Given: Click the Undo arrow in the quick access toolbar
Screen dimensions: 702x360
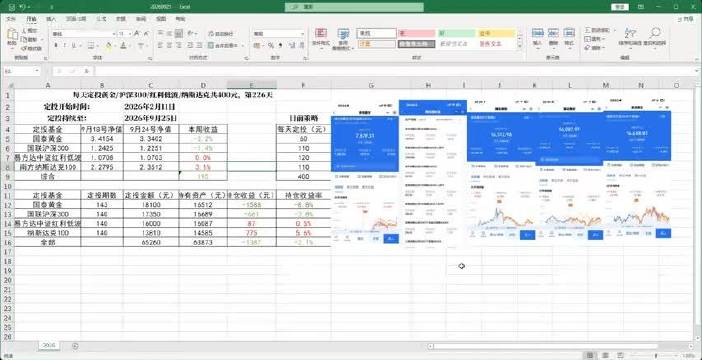Looking at the screenshot, I should click(22, 7).
